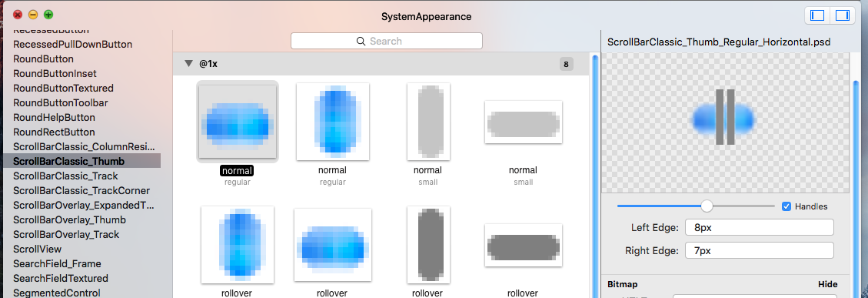Viewport: 868px width, 298px height.
Task: Select ScrollBarClassic_Track in the sidebar
Action: click(65, 176)
